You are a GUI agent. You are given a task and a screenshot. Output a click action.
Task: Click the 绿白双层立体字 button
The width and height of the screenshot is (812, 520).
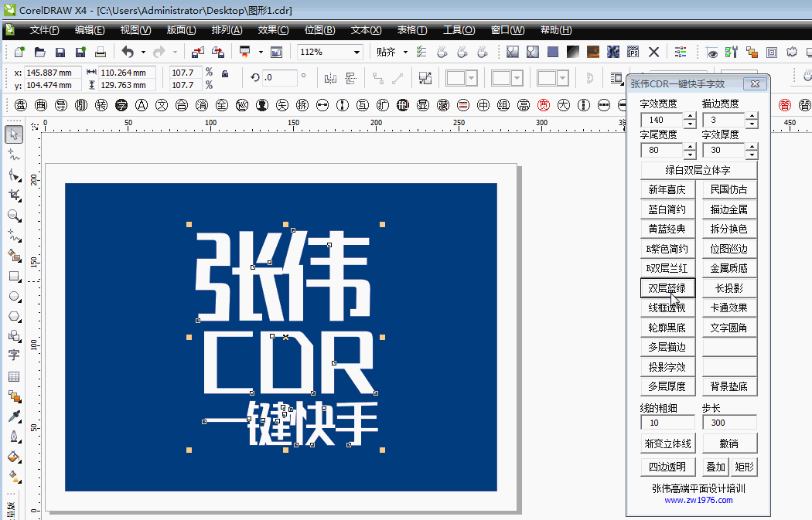click(698, 170)
